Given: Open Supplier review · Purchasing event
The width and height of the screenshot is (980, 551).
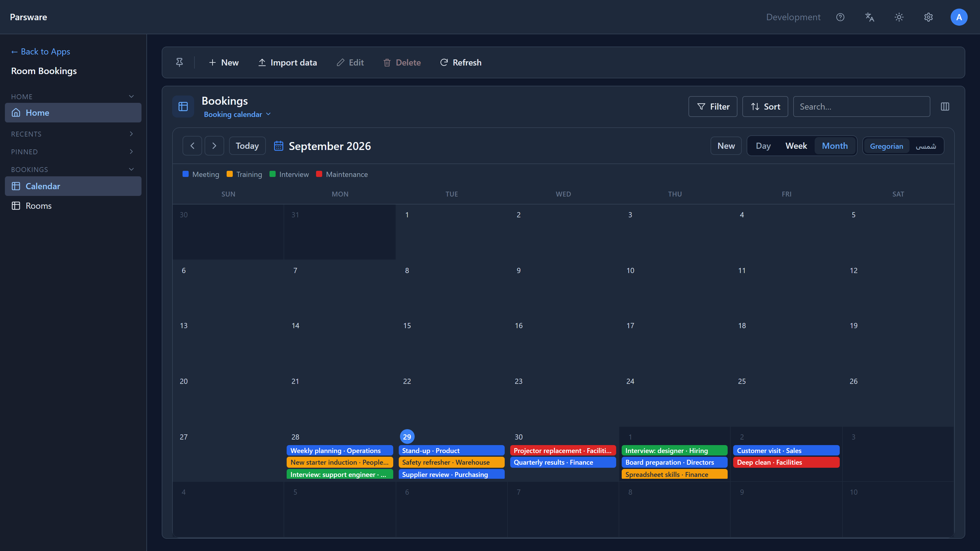Looking at the screenshot, I should tap(452, 474).
